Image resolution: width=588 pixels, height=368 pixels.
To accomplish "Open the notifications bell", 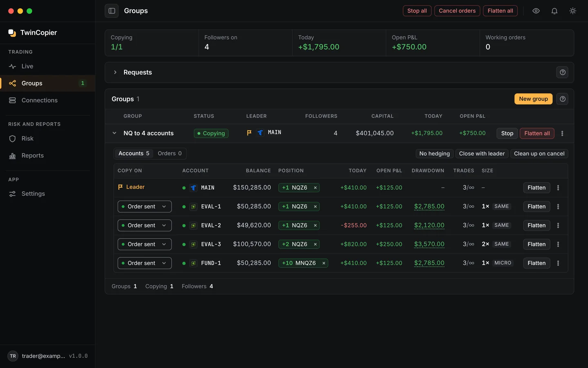I will tap(554, 11).
